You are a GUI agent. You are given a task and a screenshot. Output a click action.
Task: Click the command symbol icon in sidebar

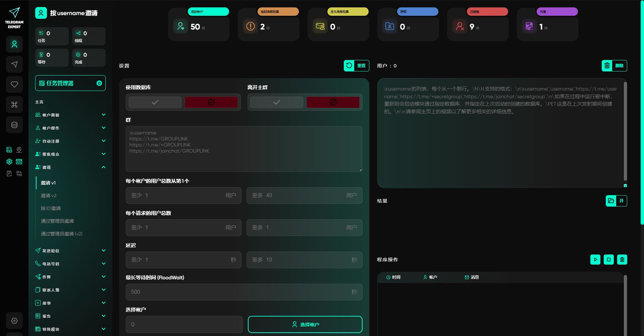tap(14, 105)
